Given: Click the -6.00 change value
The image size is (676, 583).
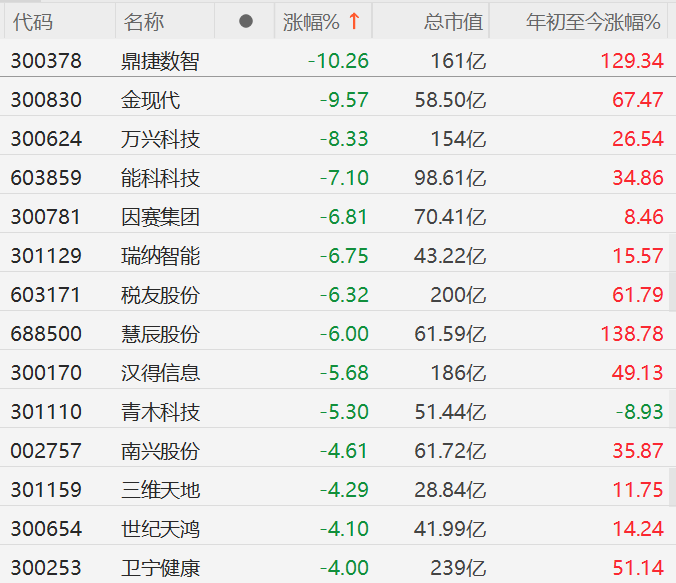Looking at the screenshot, I should click(x=344, y=334).
